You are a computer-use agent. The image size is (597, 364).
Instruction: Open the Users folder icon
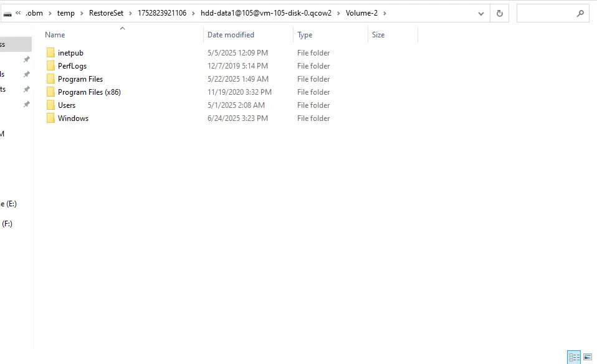coord(50,105)
